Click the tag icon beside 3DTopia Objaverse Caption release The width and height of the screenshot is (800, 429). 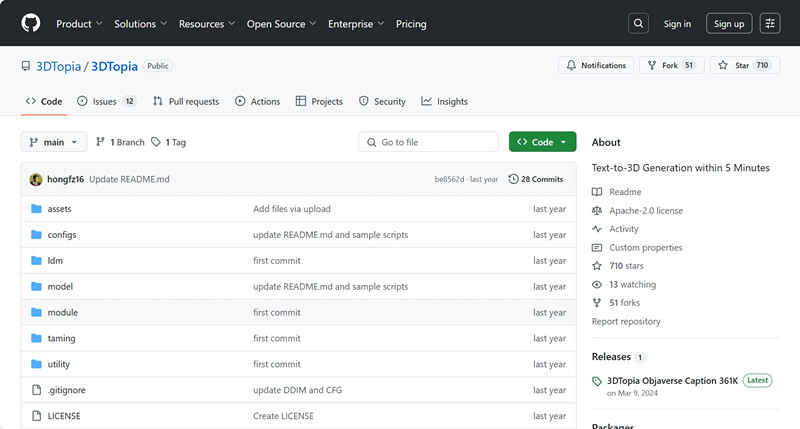point(597,382)
